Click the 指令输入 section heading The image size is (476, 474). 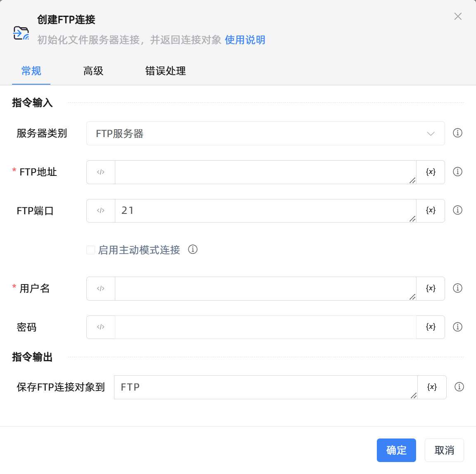coord(32,102)
